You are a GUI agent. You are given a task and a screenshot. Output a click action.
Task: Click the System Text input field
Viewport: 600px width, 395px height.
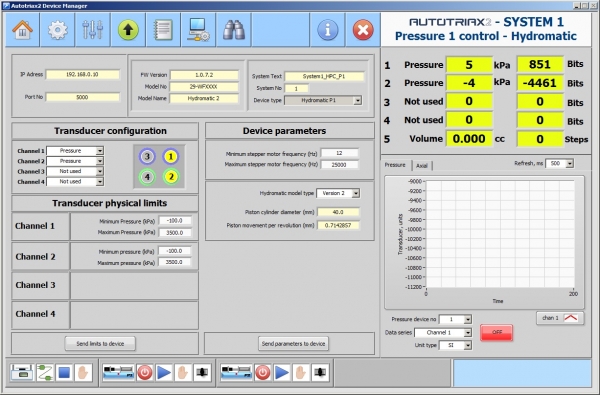pos(324,76)
